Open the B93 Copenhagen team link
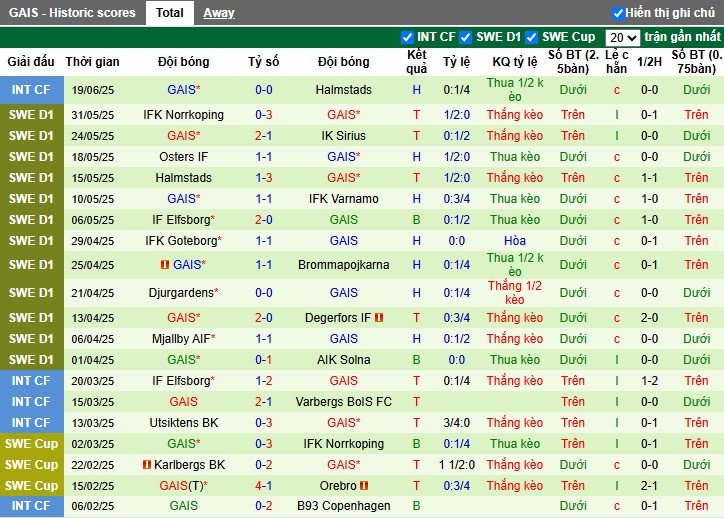Image resolution: width=724 pixels, height=518 pixels. 343,507
